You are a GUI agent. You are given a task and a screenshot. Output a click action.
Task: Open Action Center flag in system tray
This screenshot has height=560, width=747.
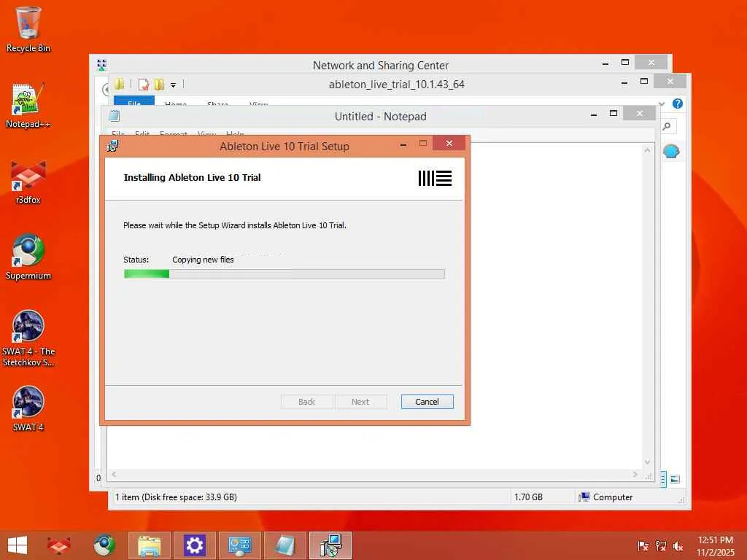click(x=643, y=546)
